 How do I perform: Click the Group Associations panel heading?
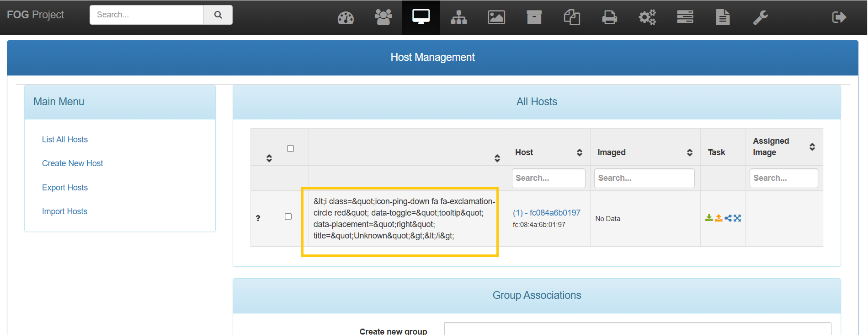[537, 295]
